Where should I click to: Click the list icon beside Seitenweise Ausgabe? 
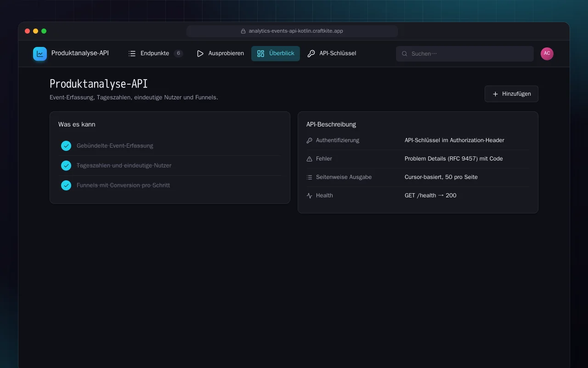pos(310,177)
